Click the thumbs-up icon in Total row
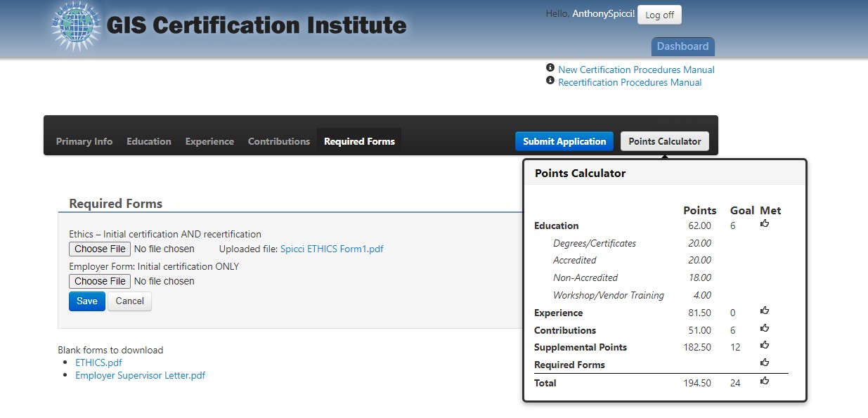The width and height of the screenshot is (868, 418). tap(765, 381)
